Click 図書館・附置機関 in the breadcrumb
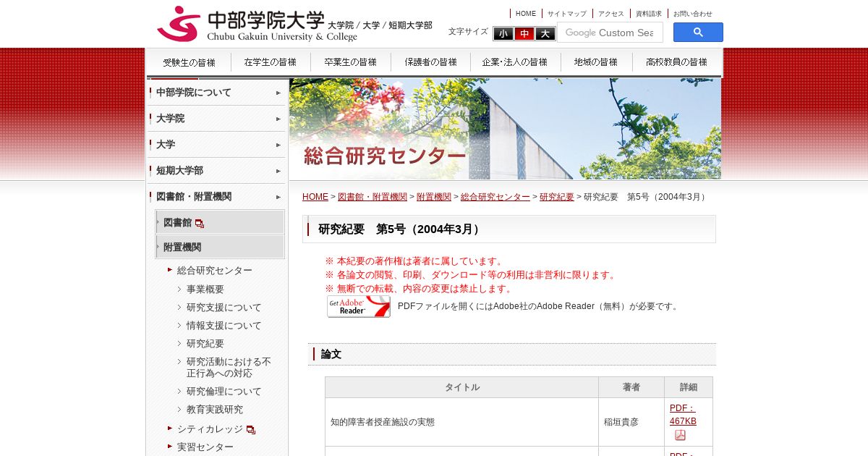Viewport: 868px width, 456px height. pyautogui.click(x=373, y=197)
